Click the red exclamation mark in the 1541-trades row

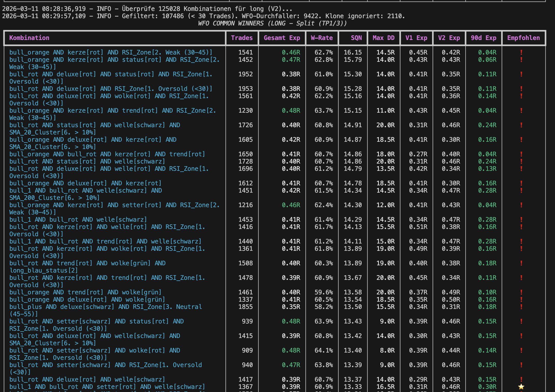[x=521, y=52]
